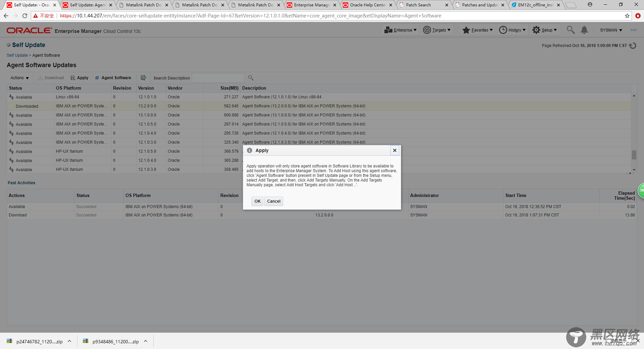Image resolution: width=644 pixels, height=349 pixels.
Task: Click the Self Update breadcrumb link
Action: click(x=17, y=55)
